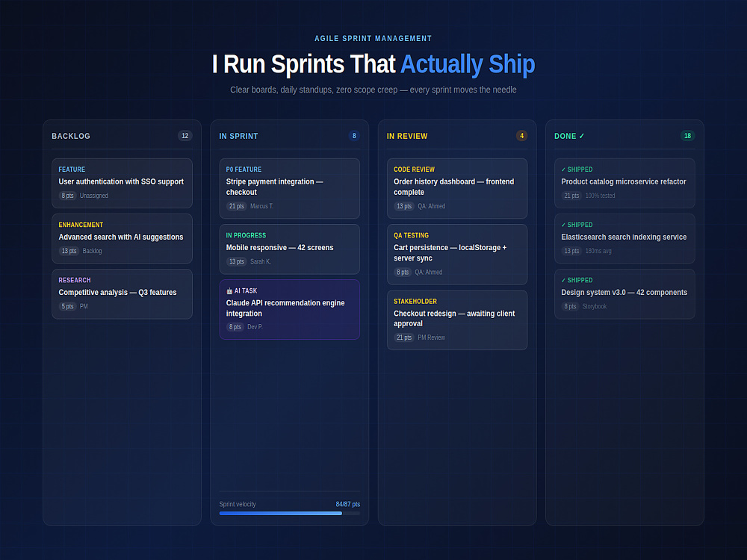The height and width of the screenshot is (560, 747).
Task: Click assignee Marcus T.
Action: point(261,206)
